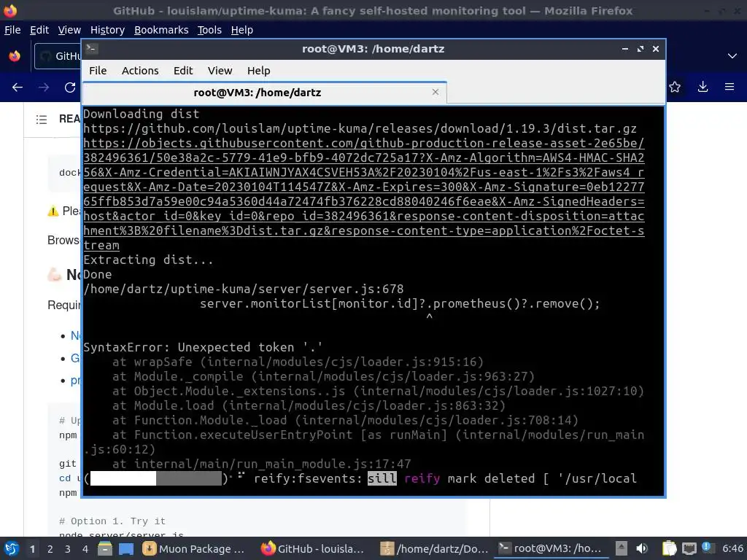
Task: Open the terminal Help menu
Action: 259,71
